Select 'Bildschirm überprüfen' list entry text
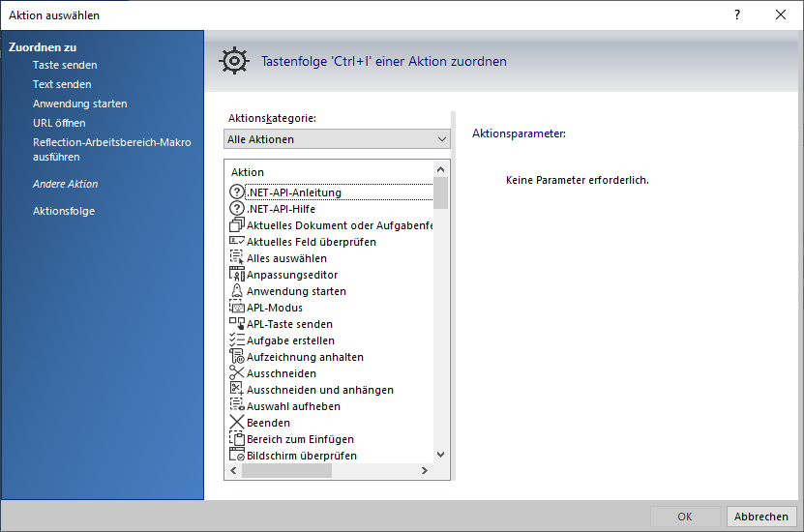804x532 pixels. (302, 456)
